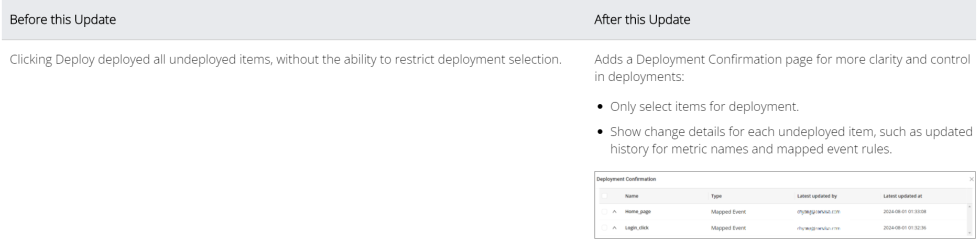Image resolution: width=980 pixels, height=249 pixels.
Task: Select the Home_page event name
Action: [638, 212]
